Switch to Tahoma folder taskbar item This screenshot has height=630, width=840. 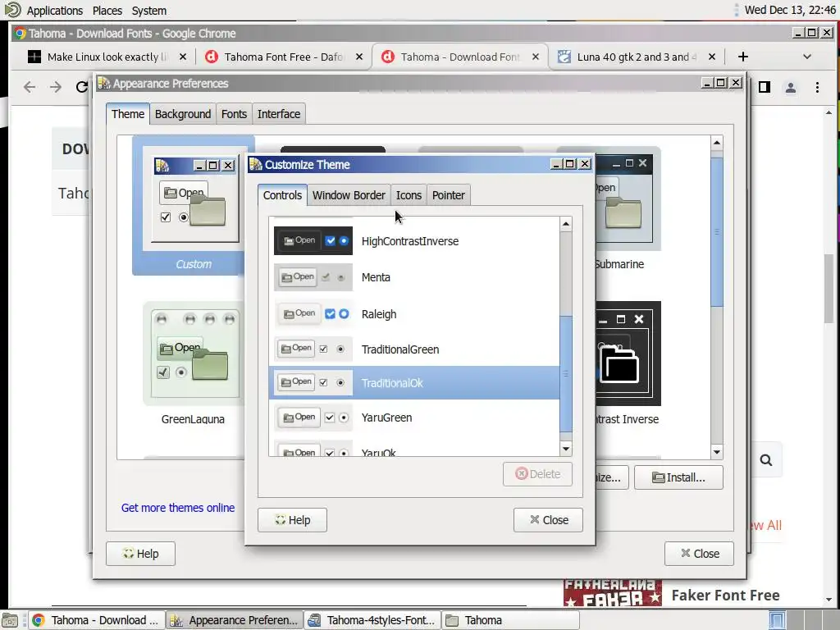click(x=510, y=620)
